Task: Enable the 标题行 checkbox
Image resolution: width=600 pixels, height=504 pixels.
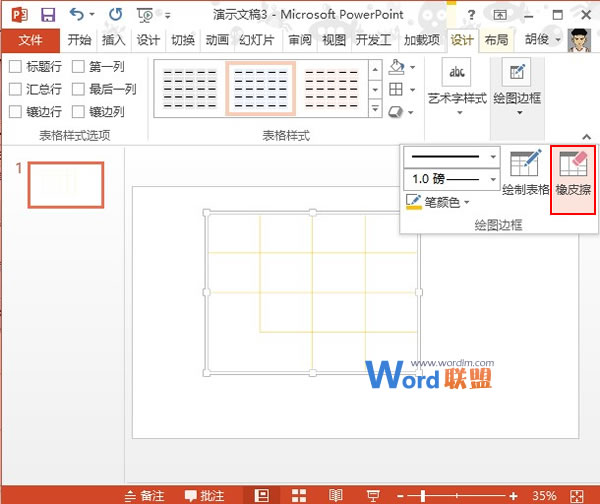Action: pos(15,67)
